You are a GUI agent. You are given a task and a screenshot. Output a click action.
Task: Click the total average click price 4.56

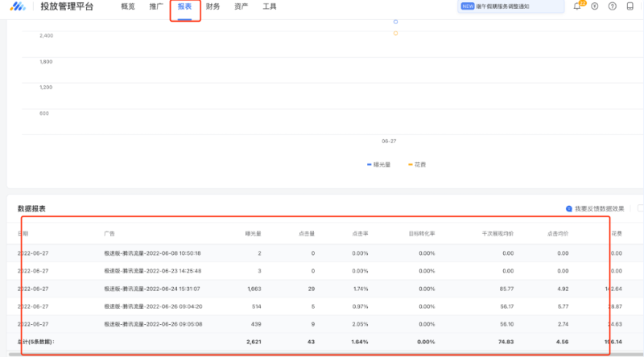(562, 342)
